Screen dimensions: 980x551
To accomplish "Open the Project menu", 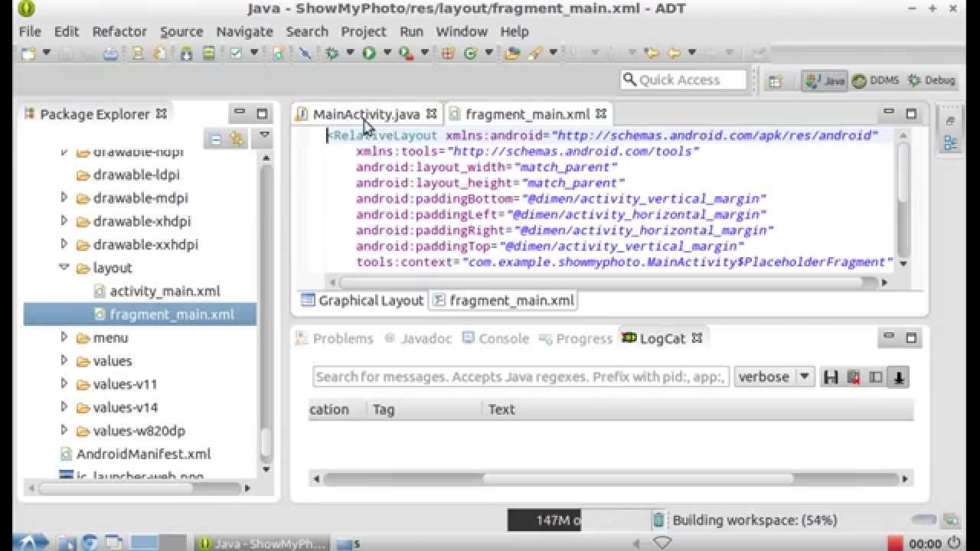I will tap(364, 31).
